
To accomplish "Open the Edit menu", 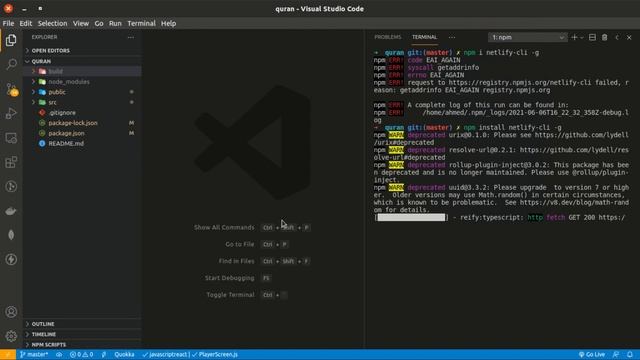I will 25,23.
